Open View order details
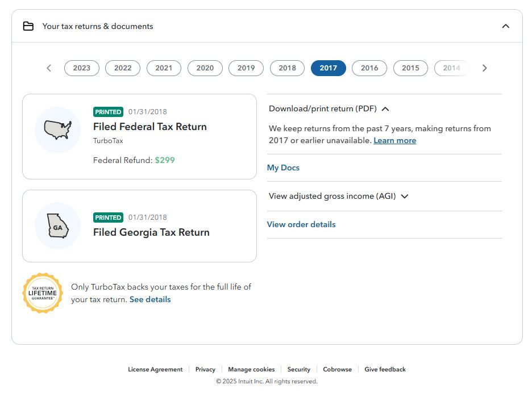Screen dimensions: 532x393 point(301,224)
